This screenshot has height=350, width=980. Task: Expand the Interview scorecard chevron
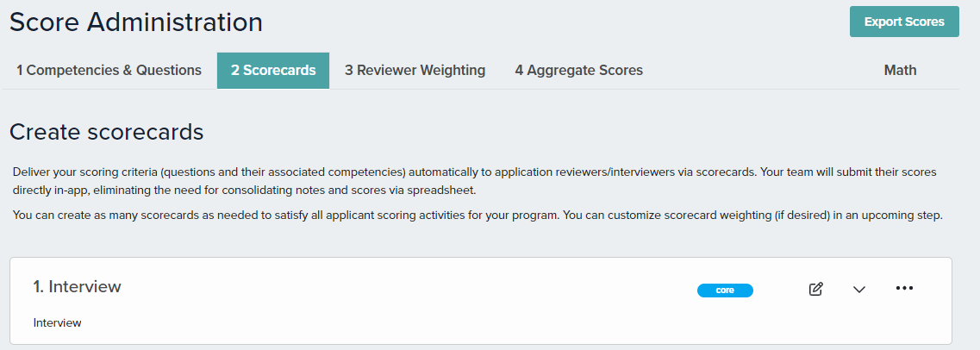(x=859, y=290)
